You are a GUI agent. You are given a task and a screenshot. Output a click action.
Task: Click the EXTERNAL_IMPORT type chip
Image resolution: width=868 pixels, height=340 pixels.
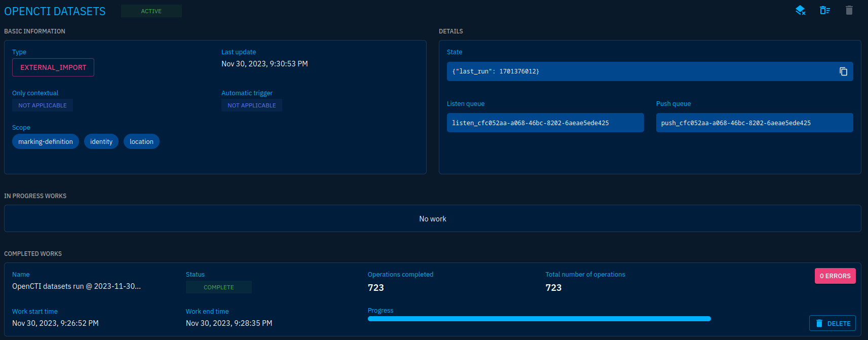click(53, 67)
